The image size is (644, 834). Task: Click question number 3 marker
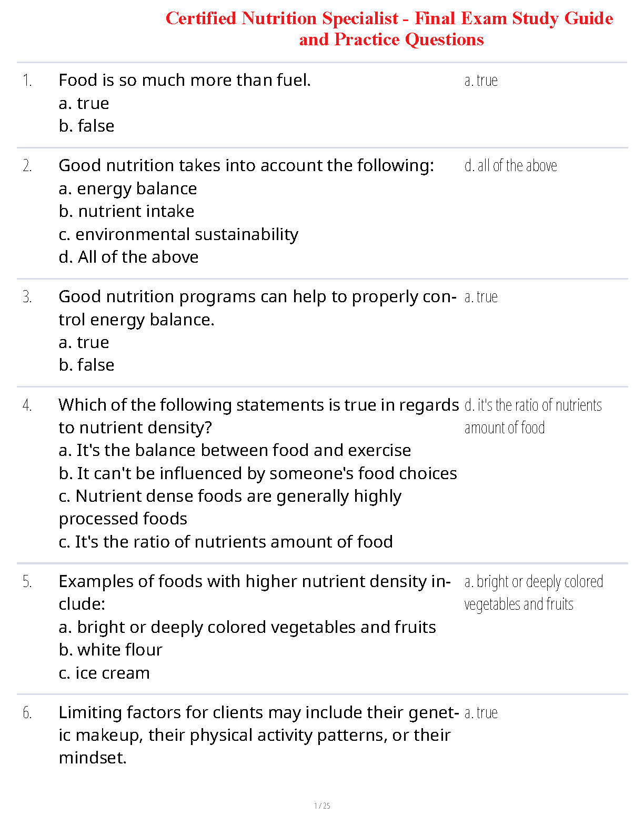pos(27,297)
